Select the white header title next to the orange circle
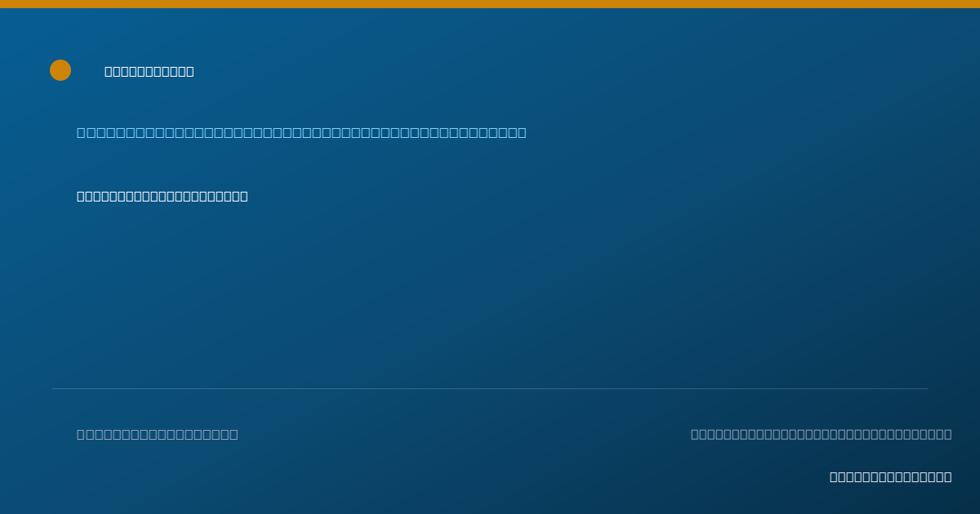This screenshot has height=514, width=980. [x=149, y=71]
